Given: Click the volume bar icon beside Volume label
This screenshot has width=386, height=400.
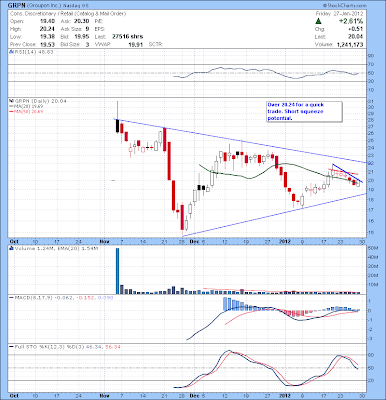Looking at the screenshot, I should tap(11, 248).
